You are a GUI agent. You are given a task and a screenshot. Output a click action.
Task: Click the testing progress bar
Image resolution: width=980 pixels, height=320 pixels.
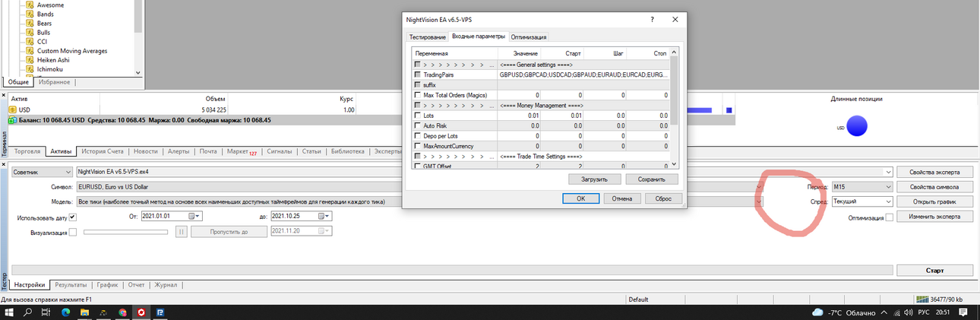[x=452, y=271]
